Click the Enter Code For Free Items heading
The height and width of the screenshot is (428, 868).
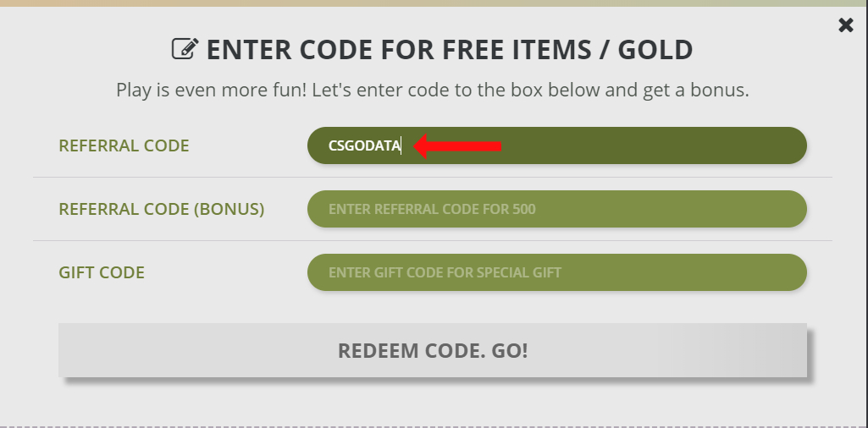(449, 50)
